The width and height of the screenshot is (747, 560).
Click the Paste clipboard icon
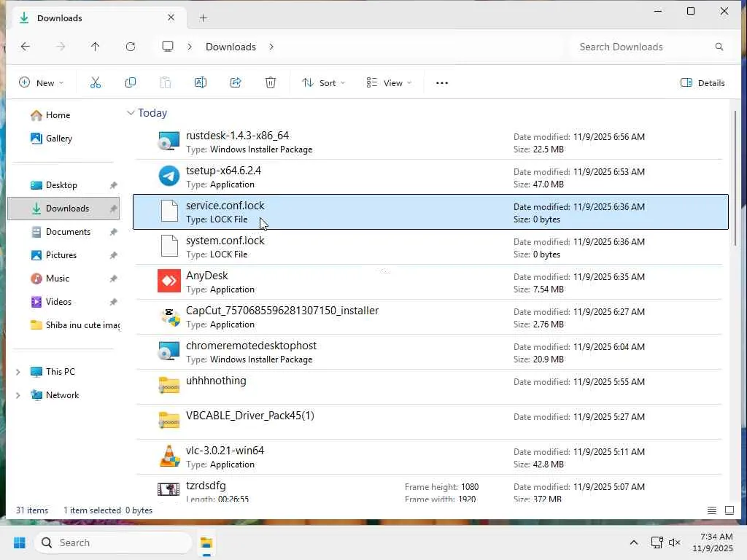(x=166, y=82)
